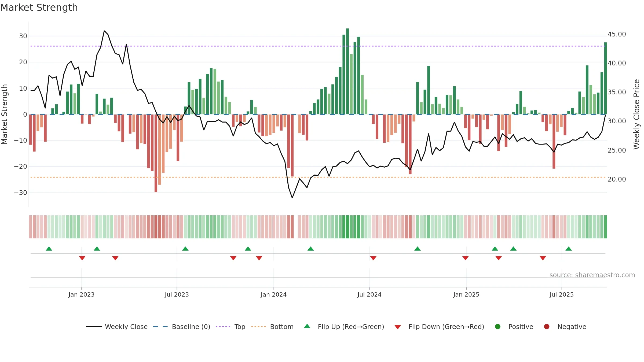Toggle Flip Down (Green→Red) legend entry

tap(439, 327)
